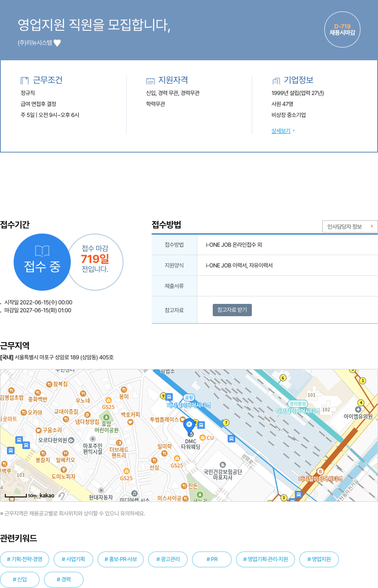Click the D-719 채용시마감 badge
This screenshot has height=588, width=378.
coord(342,29)
